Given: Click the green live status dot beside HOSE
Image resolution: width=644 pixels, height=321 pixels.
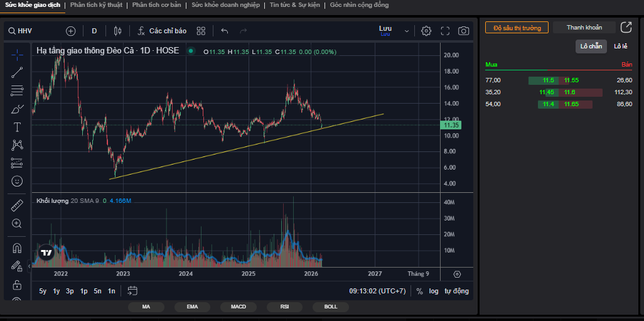Looking at the screenshot, I should click(191, 51).
